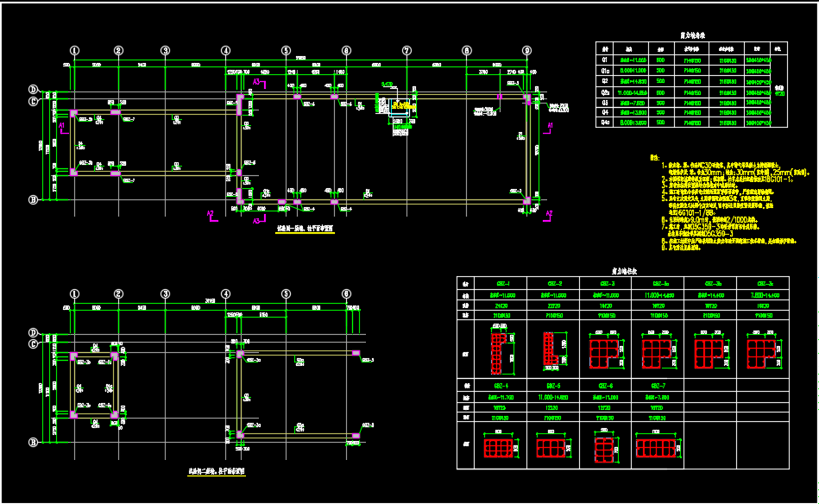Click the first-floor plan underlined title
819x504 pixels.
pyautogui.click(x=305, y=229)
